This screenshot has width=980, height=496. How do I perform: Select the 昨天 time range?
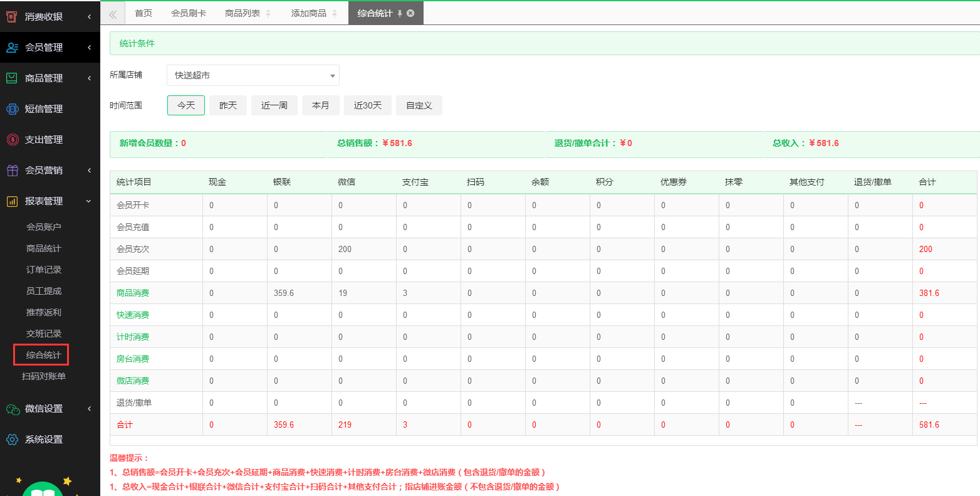(x=228, y=105)
